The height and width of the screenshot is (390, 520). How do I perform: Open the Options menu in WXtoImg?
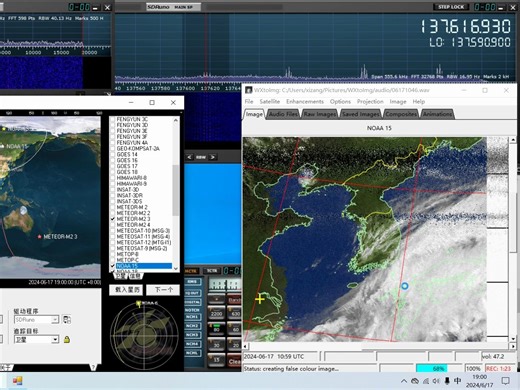coord(340,101)
